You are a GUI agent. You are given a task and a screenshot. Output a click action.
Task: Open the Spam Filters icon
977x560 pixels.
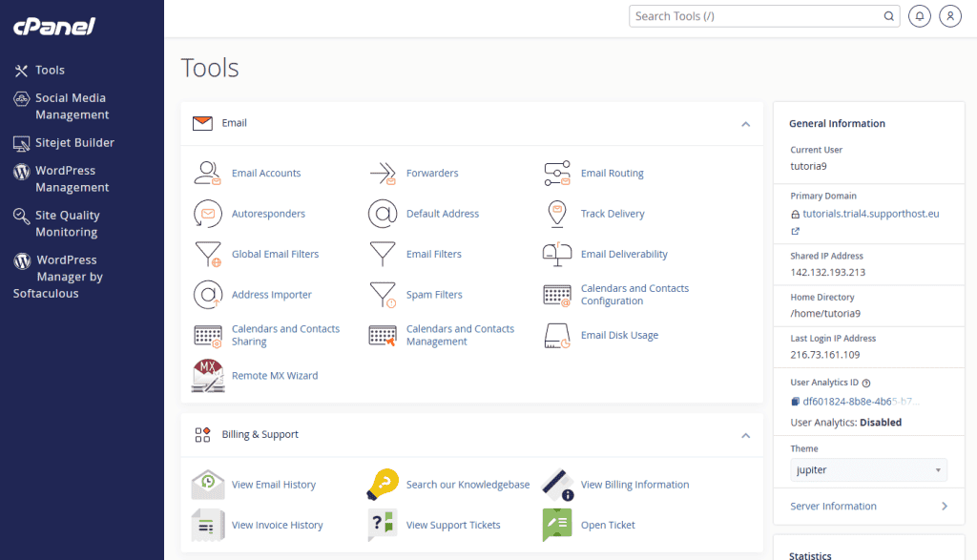click(x=383, y=295)
